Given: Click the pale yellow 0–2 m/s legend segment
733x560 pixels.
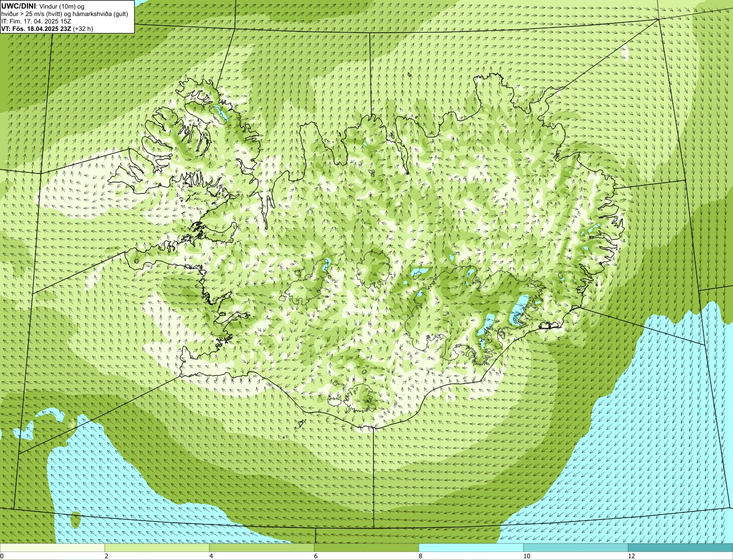Looking at the screenshot, I should (53, 548).
